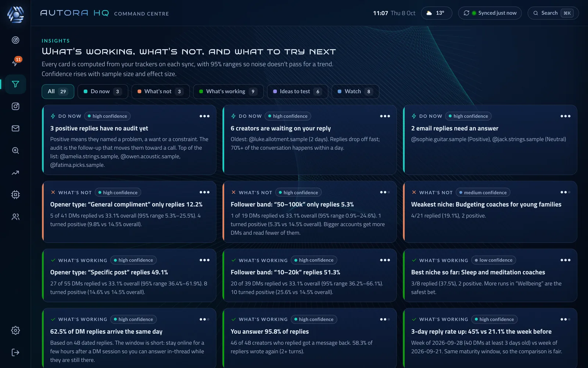Open the trending chart icon in sidebar

coord(15,173)
